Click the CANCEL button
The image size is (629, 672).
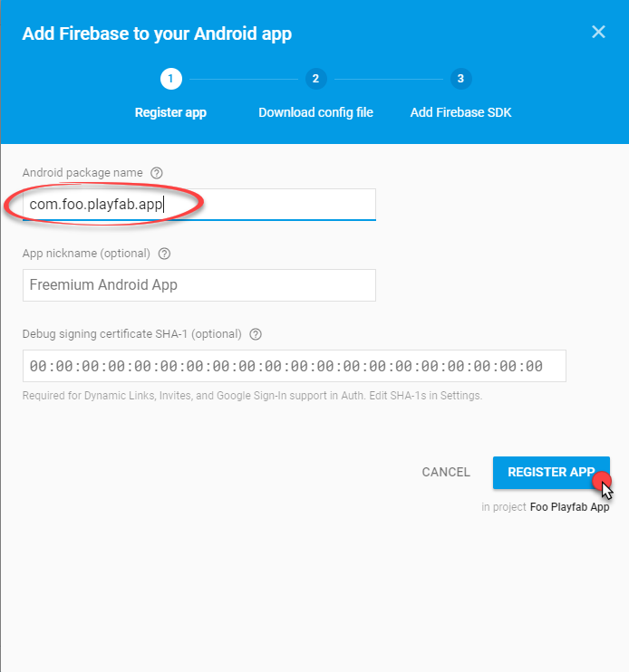pos(446,472)
